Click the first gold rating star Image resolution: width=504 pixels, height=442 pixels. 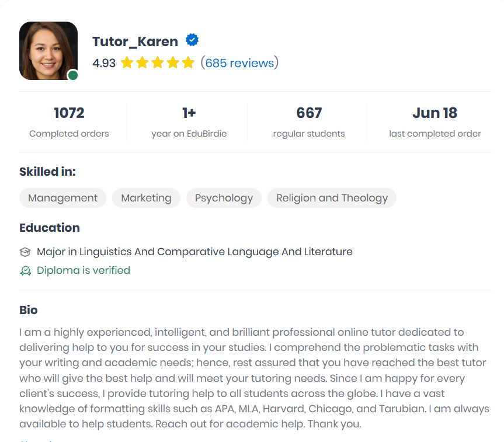click(x=127, y=62)
